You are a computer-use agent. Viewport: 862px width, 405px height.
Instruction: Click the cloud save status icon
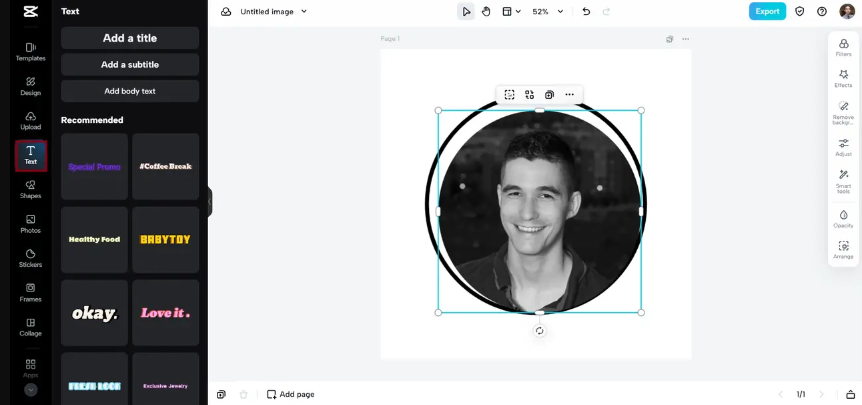[226, 12]
